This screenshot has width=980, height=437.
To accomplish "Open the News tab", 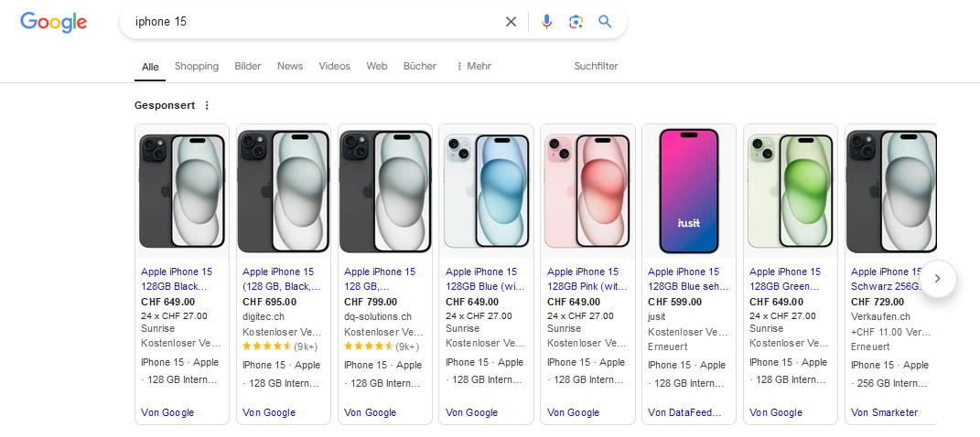I will [290, 66].
